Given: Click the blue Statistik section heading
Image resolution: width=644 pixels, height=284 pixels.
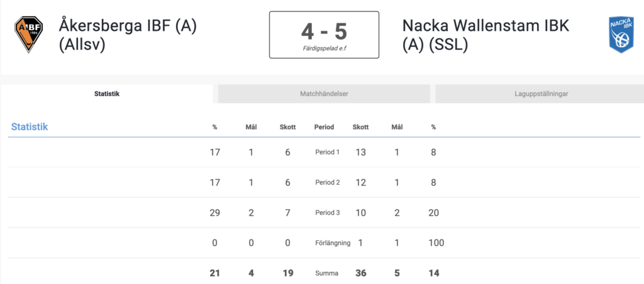Looking at the screenshot, I should click(x=30, y=126).
